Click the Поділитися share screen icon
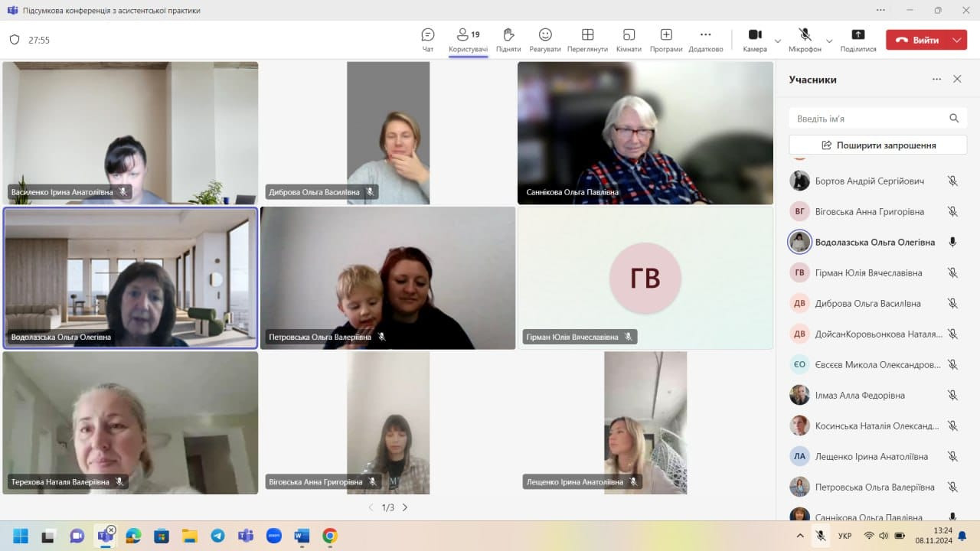This screenshot has width=980, height=551. [858, 34]
